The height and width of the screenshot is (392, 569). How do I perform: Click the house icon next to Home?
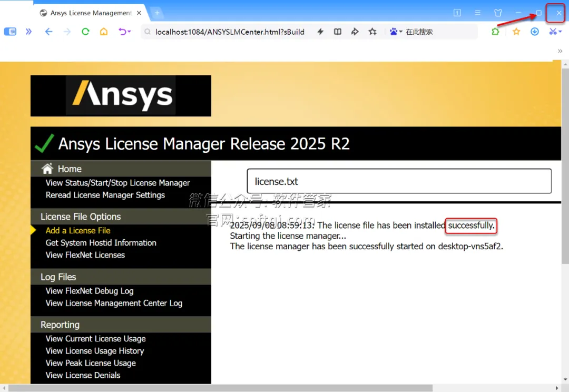47,168
